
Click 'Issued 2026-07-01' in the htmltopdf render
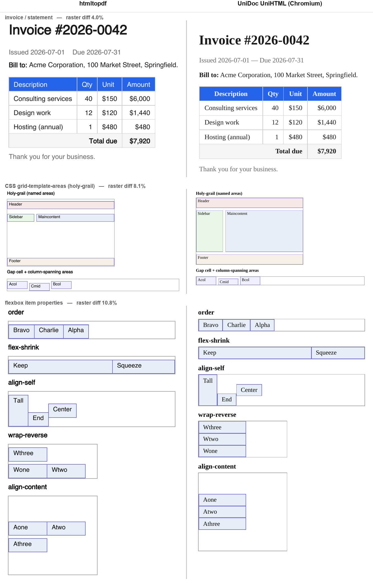(x=37, y=52)
